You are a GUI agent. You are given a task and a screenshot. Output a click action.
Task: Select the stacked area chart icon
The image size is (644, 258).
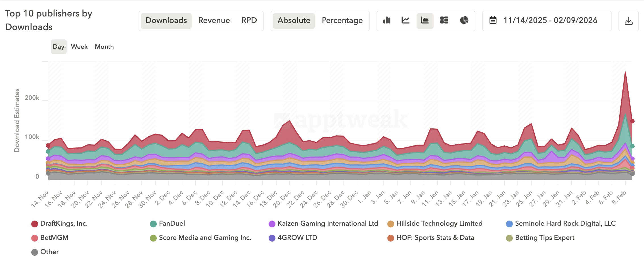click(x=425, y=20)
